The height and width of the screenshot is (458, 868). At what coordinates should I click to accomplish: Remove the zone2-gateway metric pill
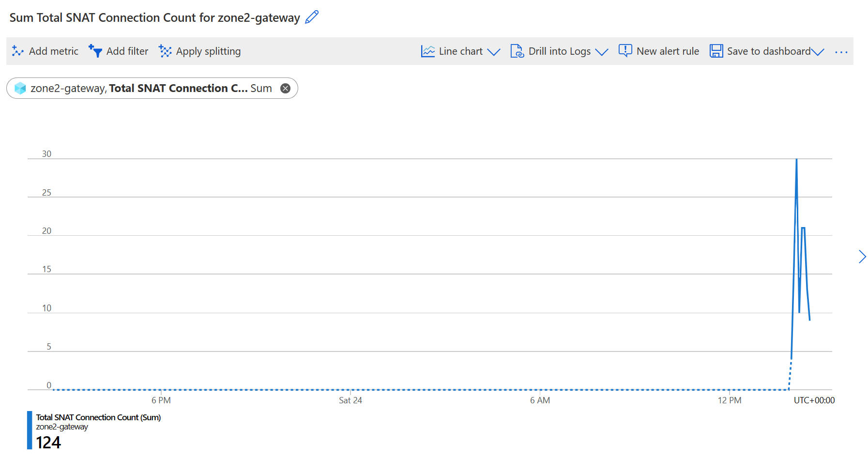285,88
